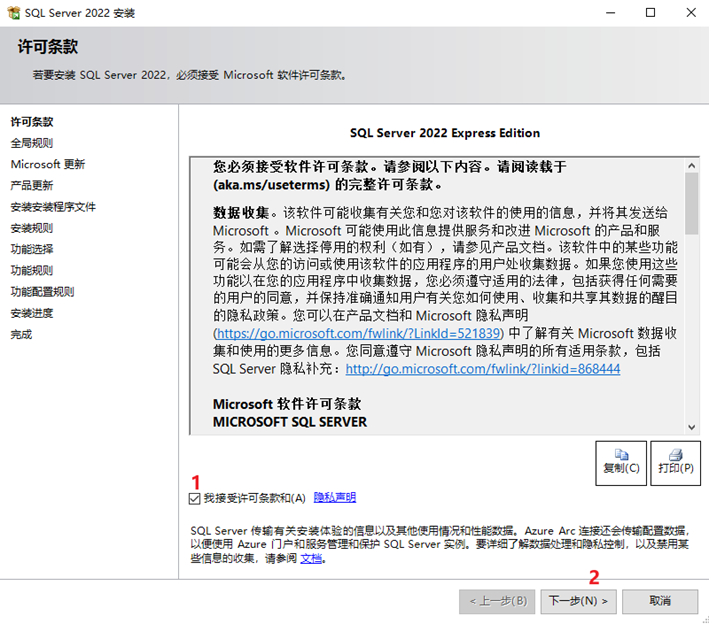Image resolution: width=709 pixels, height=624 pixels.
Task: Click the 数据收集 bold text in license
Action: (x=241, y=213)
